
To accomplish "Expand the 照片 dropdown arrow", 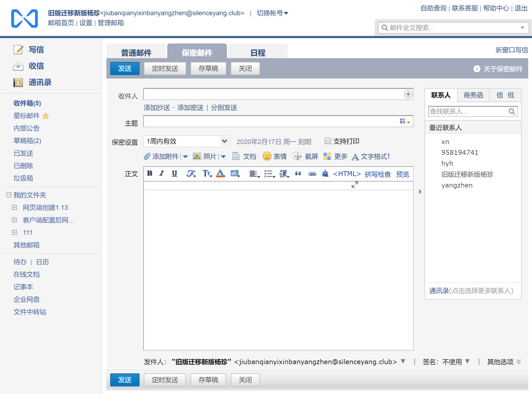I will [x=223, y=157].
